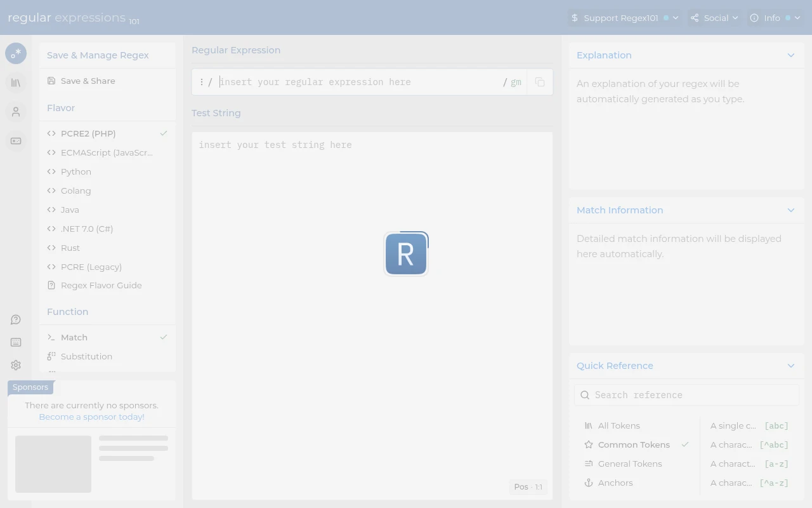Click the settings gear icon in sidebar
The height and width of the screenshot is (508, 812).
point(16,365)
